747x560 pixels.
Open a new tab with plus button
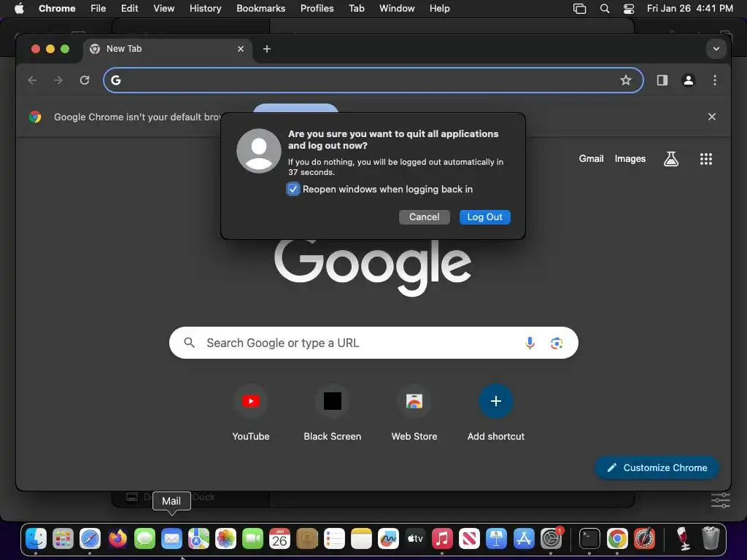[267, 49]
